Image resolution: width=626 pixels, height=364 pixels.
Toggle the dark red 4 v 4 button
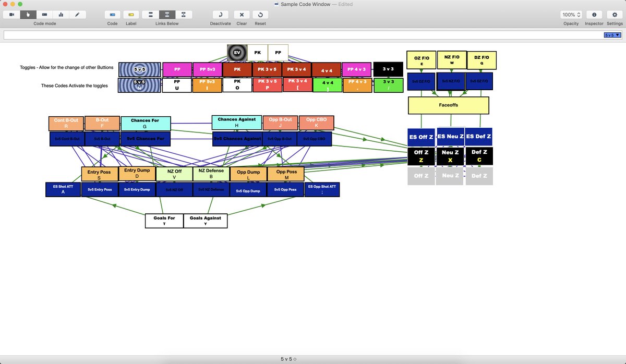tap(327, 70)
